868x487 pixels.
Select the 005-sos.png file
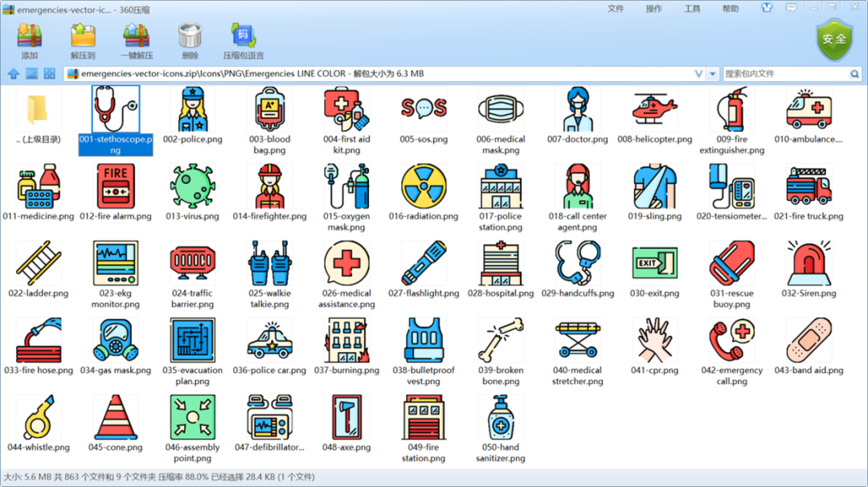click(x=424, y=116)
